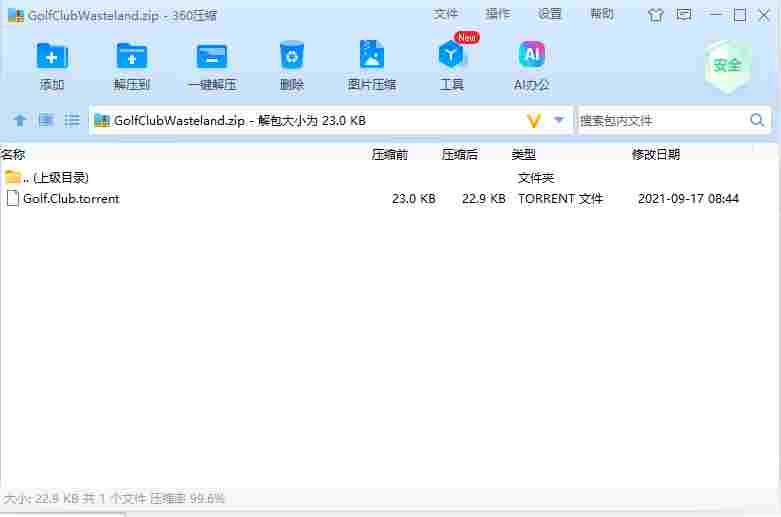Open the 文件 (File) menu
The height and width of the screenshot is (517, 781).
pos(445,14)
